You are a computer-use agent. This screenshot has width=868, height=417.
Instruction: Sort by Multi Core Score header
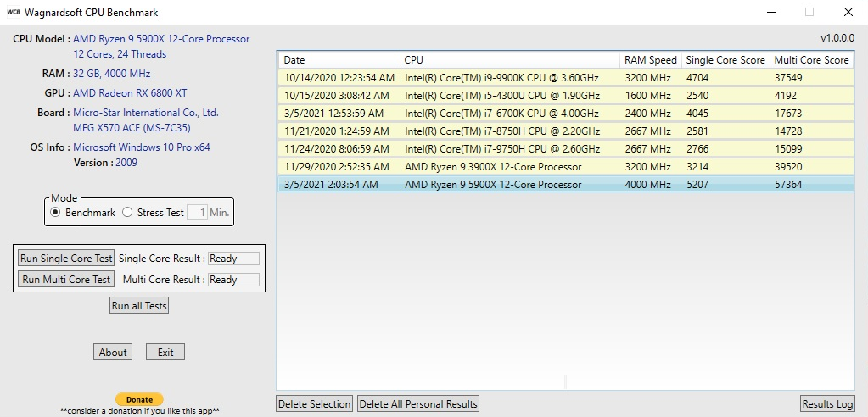coord(811,59)
